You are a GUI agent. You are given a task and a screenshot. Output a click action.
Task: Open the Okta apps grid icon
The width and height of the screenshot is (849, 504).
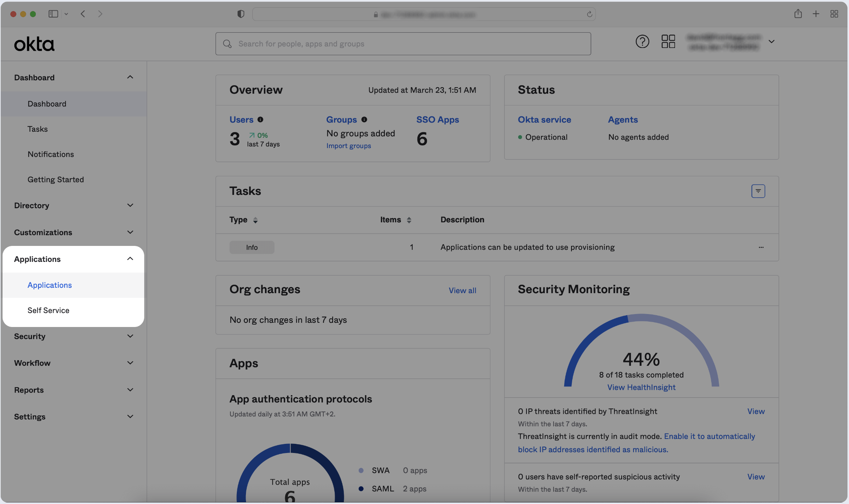coord(668,41)
